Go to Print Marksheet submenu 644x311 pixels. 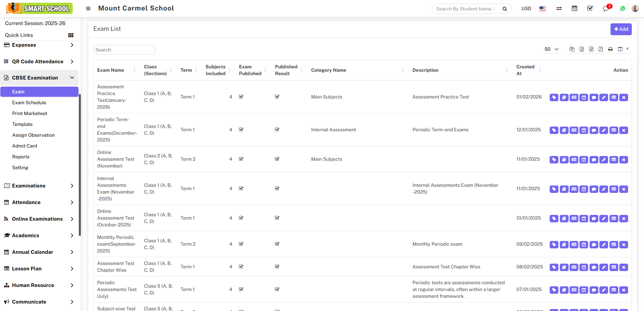coord(30,113)
